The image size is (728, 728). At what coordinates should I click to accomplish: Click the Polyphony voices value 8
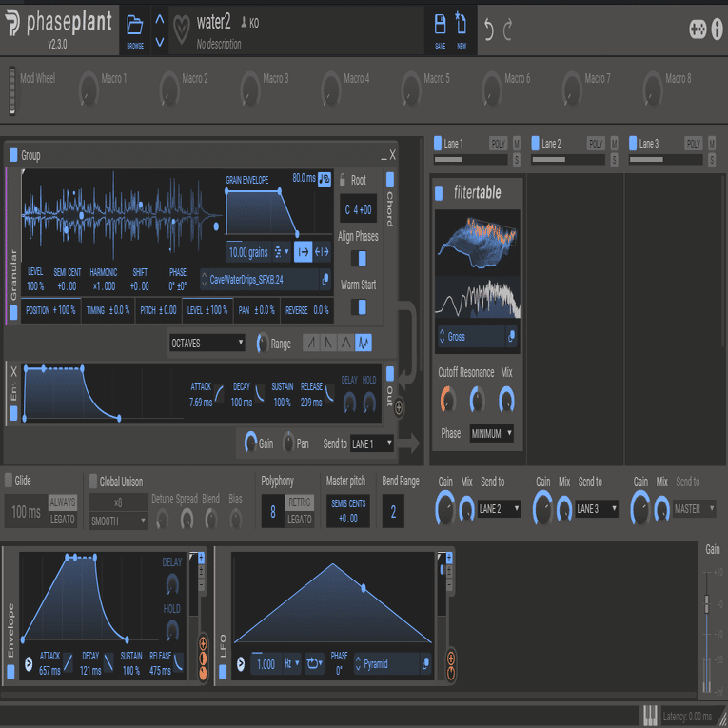[273, 511]
